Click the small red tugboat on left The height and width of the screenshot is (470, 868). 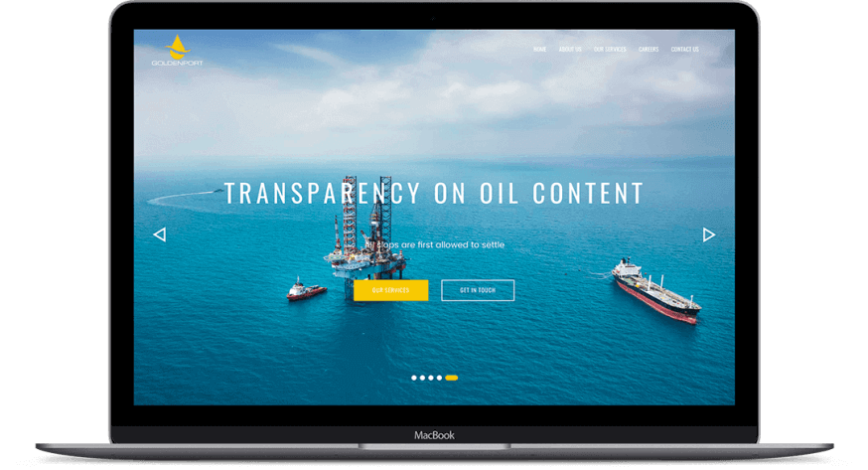(x=306, y=290)
